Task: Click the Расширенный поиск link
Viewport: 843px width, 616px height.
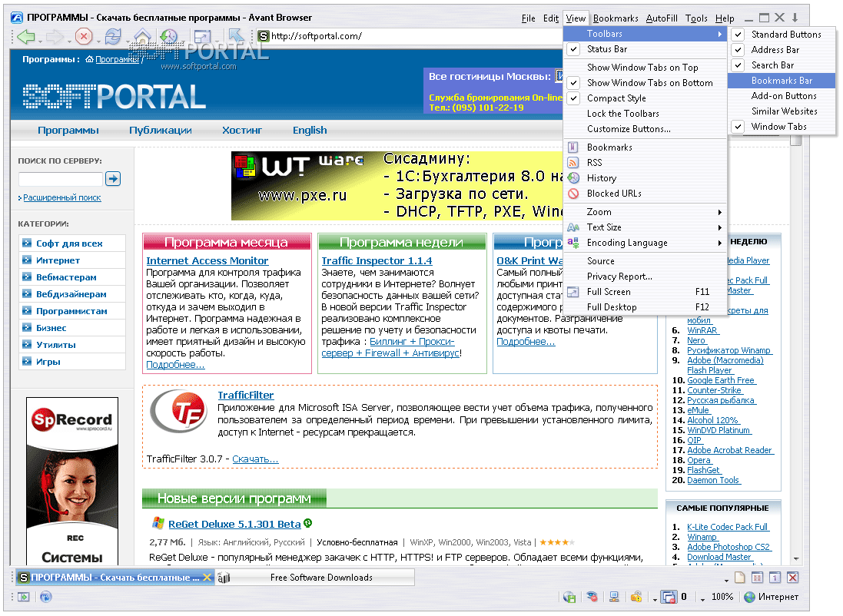Action: click(61, 198)
